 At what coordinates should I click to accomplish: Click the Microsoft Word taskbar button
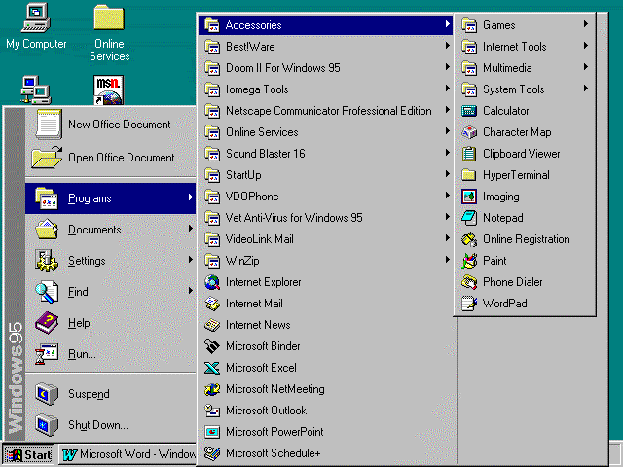128,455
